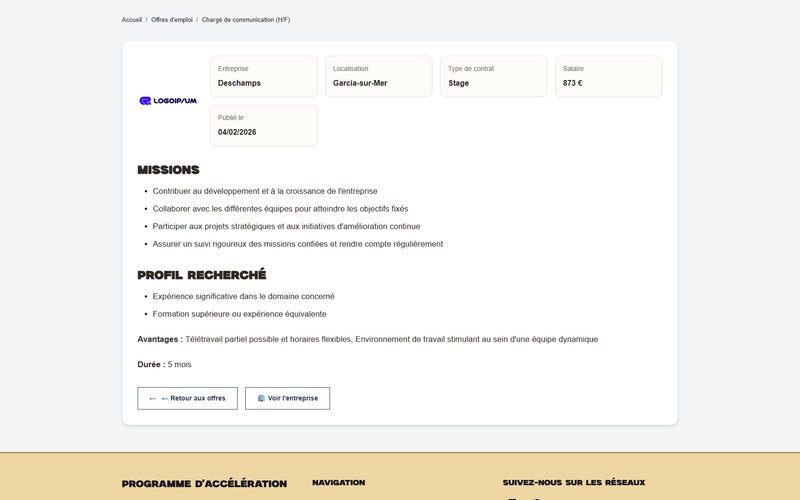The width and height of the screenshot is (800, 500).
Task: Click the left arrow icon in Retour aux offres
Action: pyautogui.click(x=153, y=398)
